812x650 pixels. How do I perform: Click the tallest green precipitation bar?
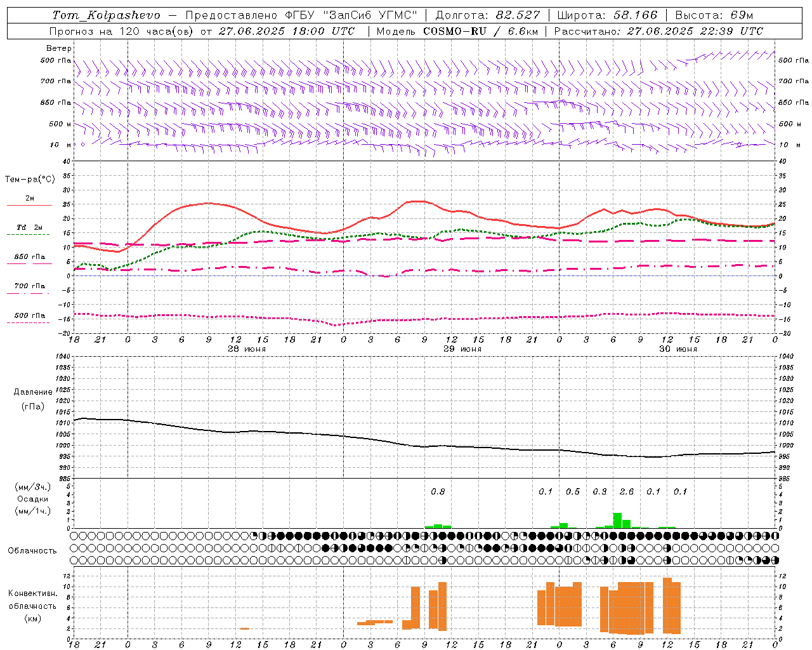coord(617,521)
